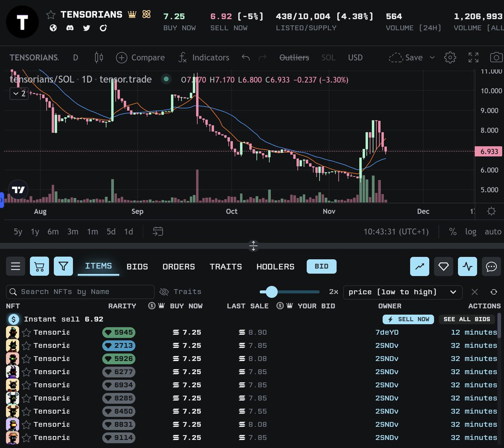The height and width of the screenshot is (448, 504).
Task: Open the D interval dropdown
Action: [x=76, y=58]
